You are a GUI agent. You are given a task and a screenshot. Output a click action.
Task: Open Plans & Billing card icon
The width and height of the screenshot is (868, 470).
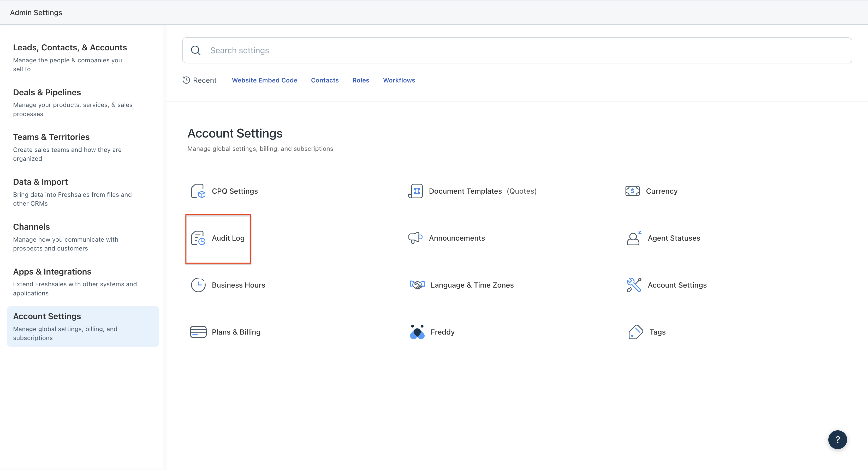coord(198,332)
